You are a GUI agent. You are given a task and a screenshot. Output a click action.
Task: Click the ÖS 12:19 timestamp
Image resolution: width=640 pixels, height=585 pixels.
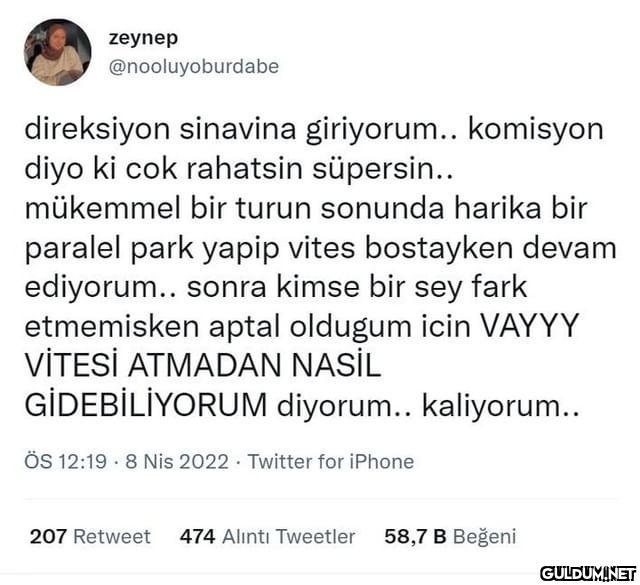(x=66, y=461)
